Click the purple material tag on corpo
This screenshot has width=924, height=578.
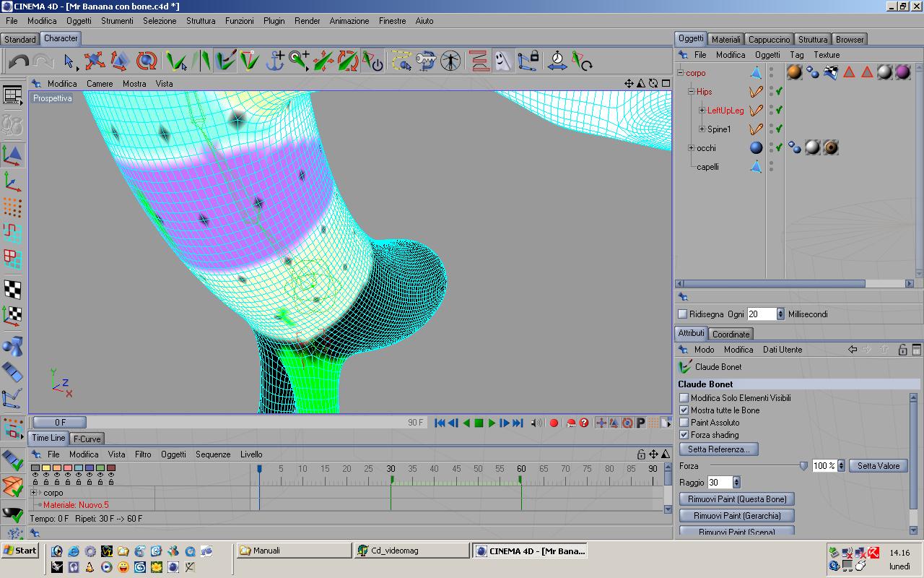[x=902, y=72]
